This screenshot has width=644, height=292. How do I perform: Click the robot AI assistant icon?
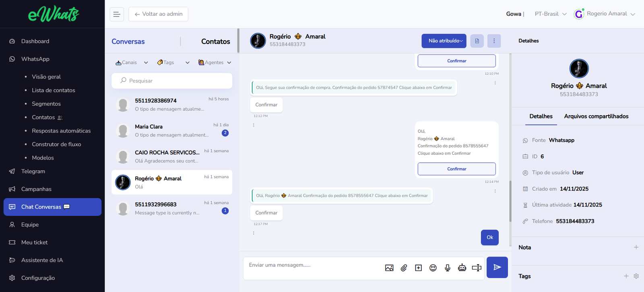tap(462, 268)
